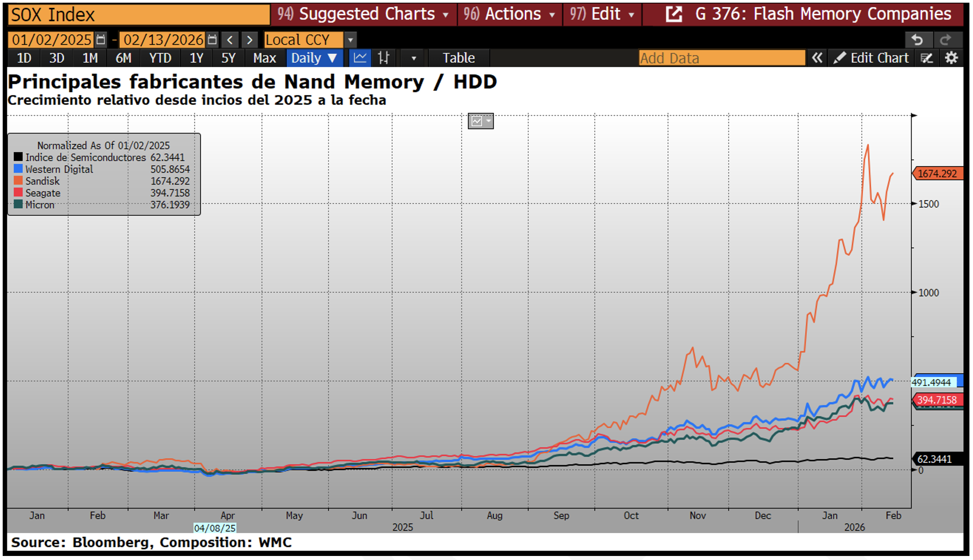Toggle the Western Digital series in the legend
This screenshot has height=560, width=973.
(59, 169)
